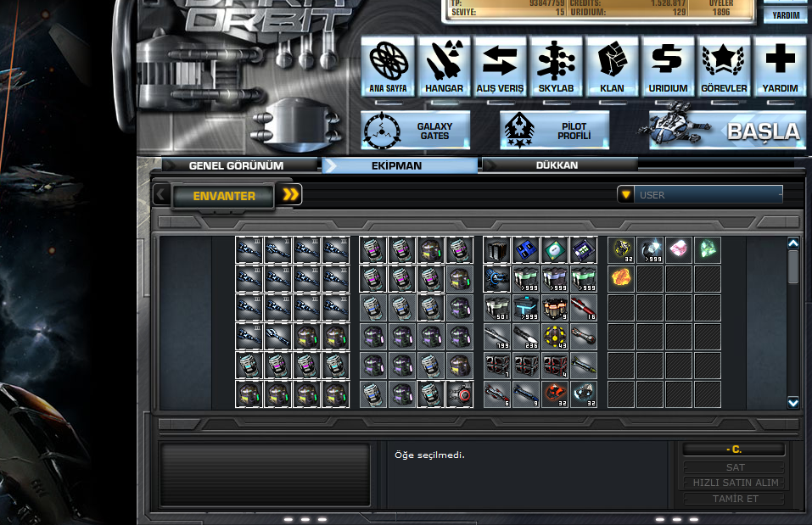Open the Hangar missile icon
812x525 pixels.
tap(444, 66)
